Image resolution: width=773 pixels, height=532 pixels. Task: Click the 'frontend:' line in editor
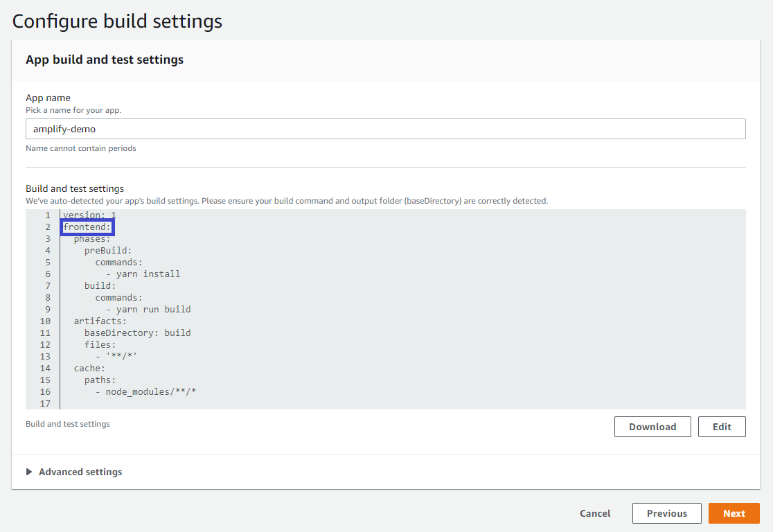coord(87,227)
